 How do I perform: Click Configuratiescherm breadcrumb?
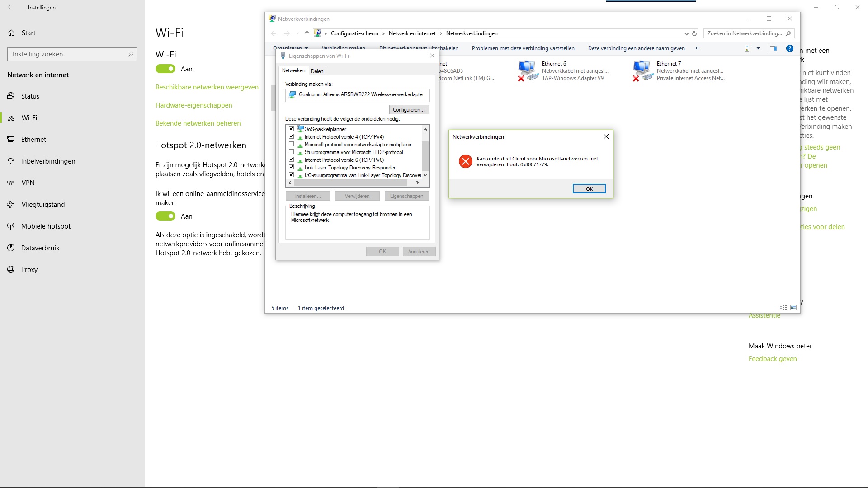click(x=354, y=33)
